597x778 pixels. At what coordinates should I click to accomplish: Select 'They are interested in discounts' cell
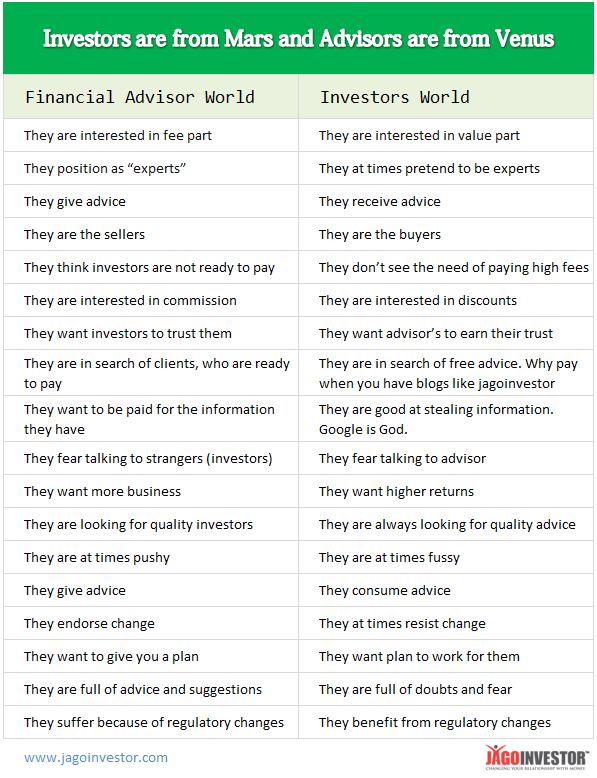[x=446, y=300]
